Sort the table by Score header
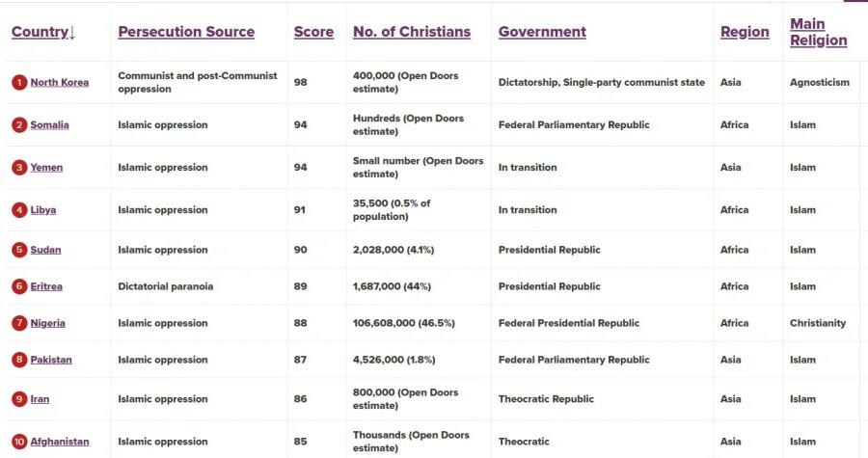Image resolution: width=868 pixels, height=458 pixels. 313,32
